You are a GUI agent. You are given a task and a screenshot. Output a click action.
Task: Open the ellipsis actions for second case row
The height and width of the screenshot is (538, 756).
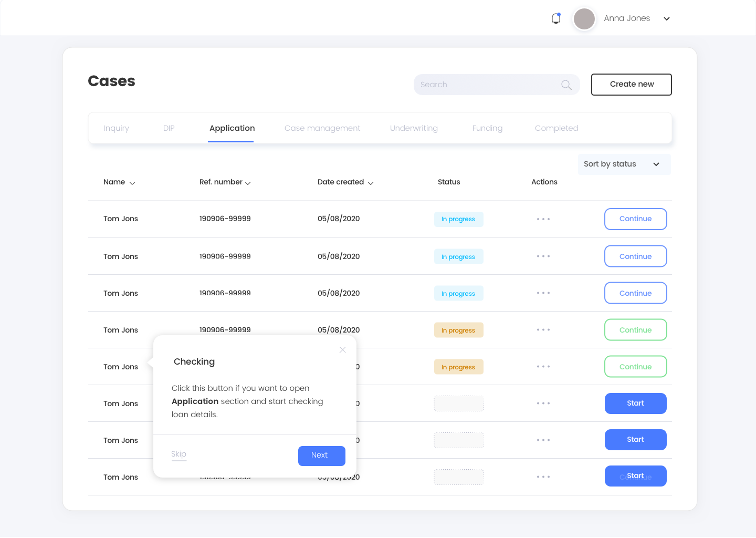pos(543,256)
